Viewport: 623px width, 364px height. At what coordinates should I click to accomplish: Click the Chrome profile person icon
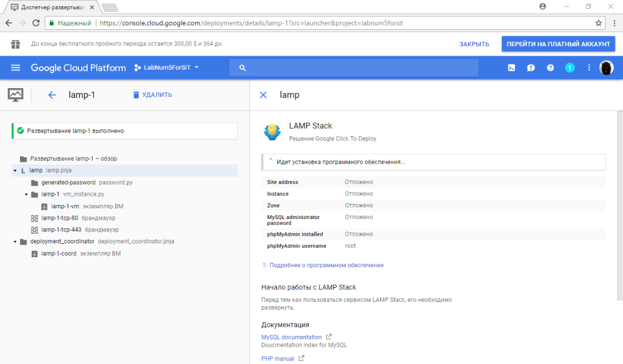pos(543,6)
